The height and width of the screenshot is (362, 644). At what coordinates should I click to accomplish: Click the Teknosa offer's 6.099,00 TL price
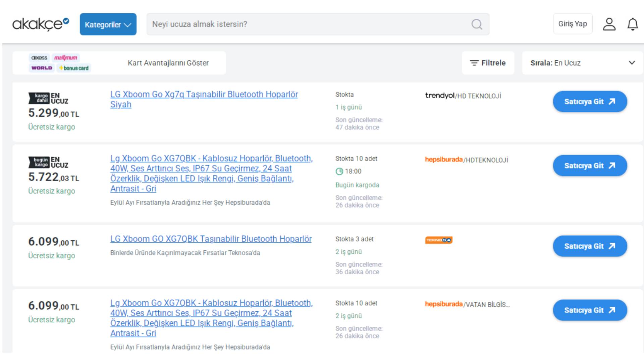(x=54, y=242)
